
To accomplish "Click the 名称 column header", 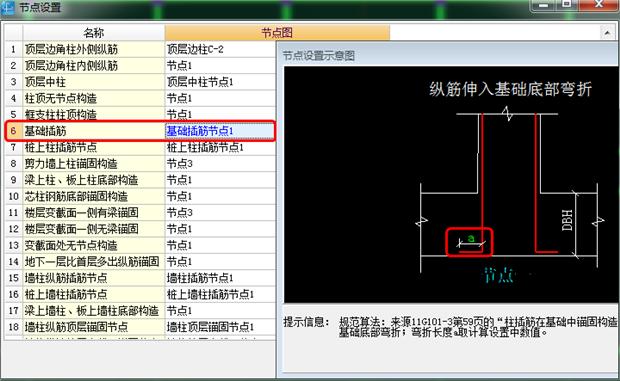I will [x=94, y=33].
